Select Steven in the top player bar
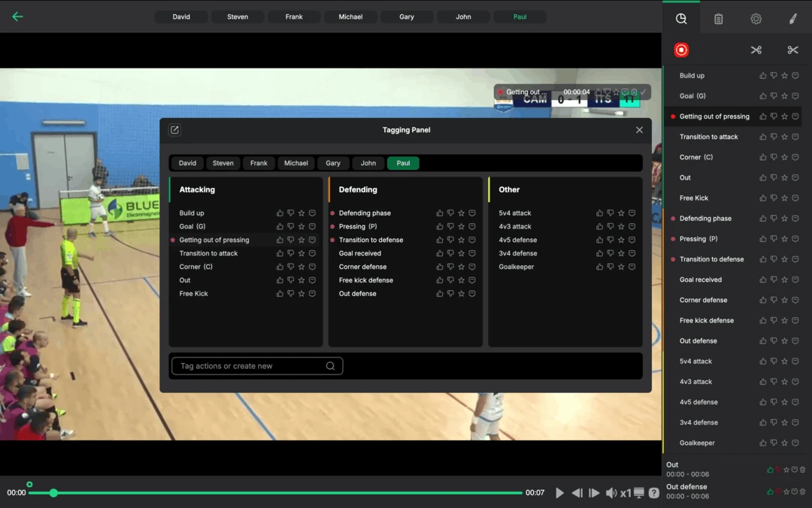The image size is (812, 508). point(238,17)
